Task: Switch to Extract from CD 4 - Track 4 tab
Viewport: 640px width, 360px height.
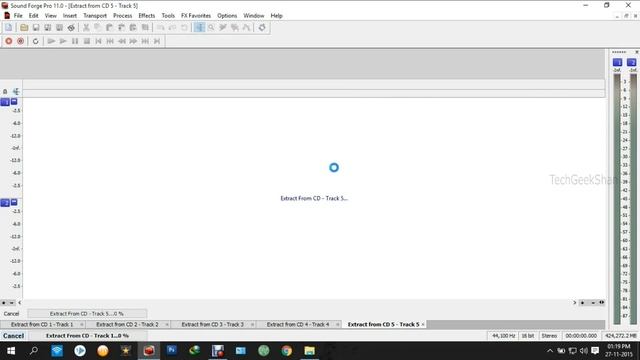Action: tap(298, 324)
